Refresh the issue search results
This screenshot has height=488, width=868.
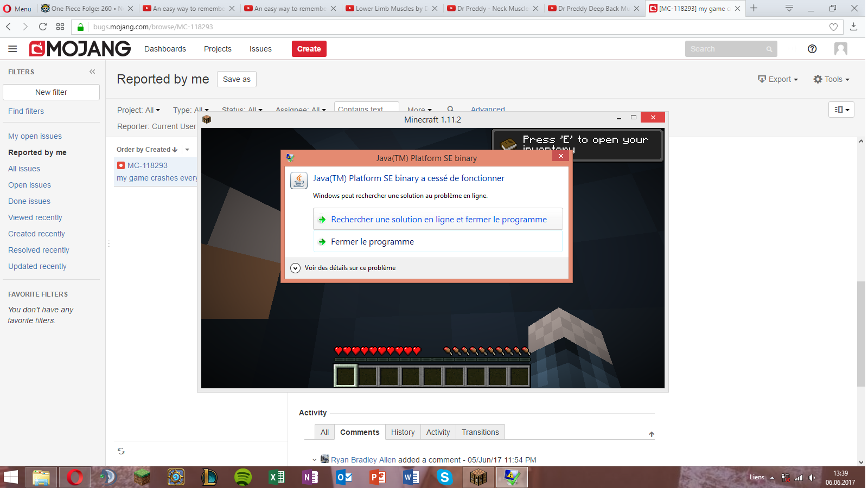[x=121, y=451]
